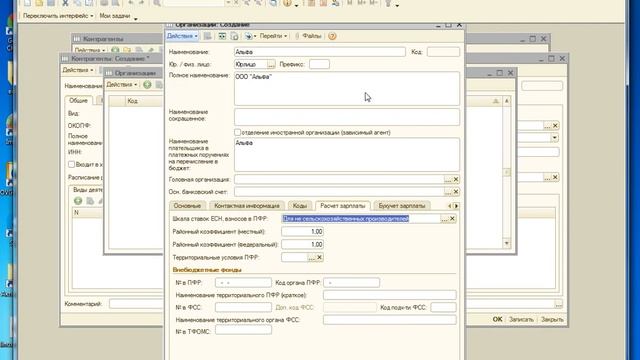Open selection button of Юр. / физ. лицо
The image size is (640, 360).
click(x=271, y=64)
